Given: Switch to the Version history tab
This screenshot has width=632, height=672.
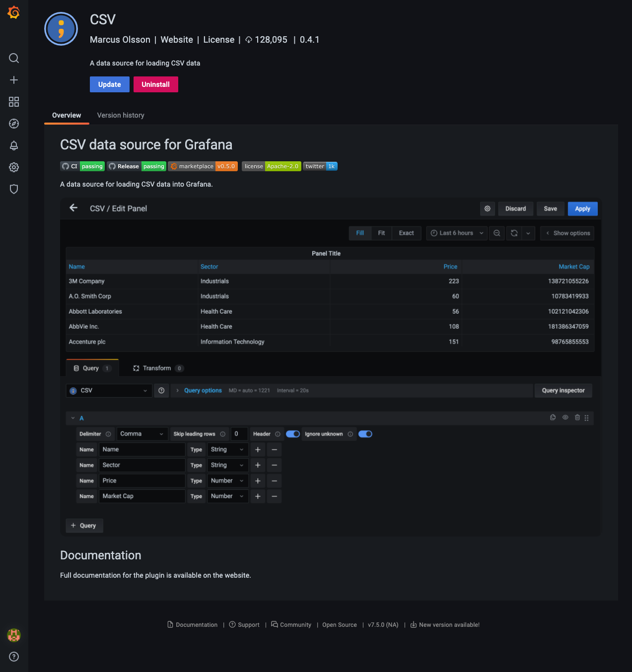Looking at the screenshot, I should 120,115.
